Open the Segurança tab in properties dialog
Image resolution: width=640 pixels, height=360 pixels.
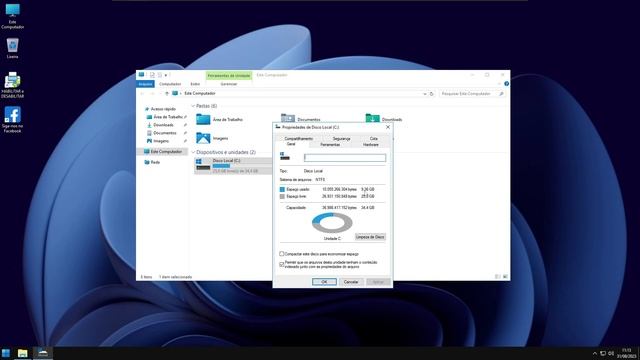click(342, 139)
